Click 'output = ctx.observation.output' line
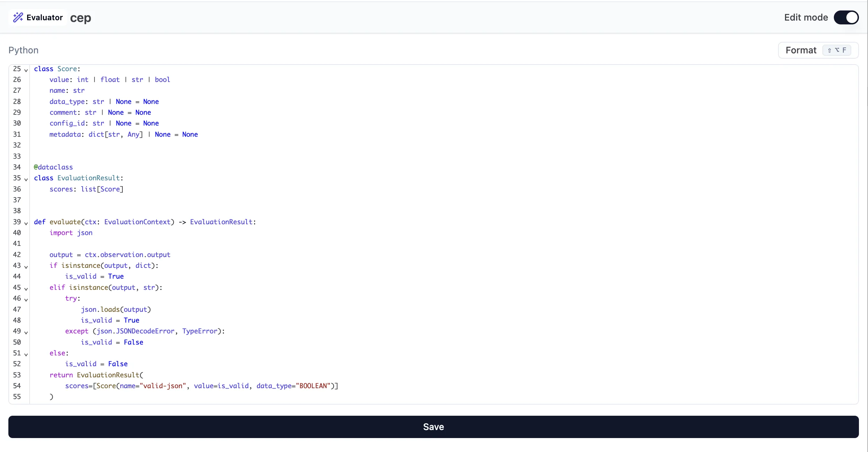The image size is (868, 452). click(110, 255)
